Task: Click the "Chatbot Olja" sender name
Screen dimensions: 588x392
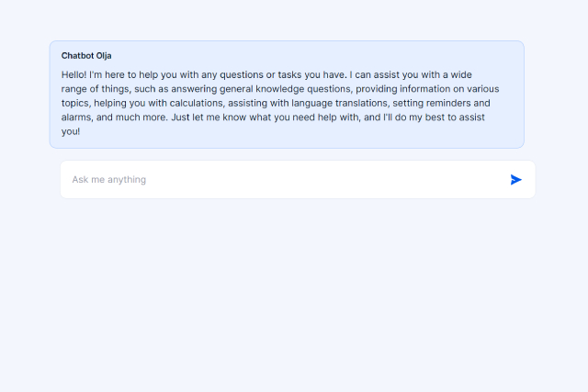Action: [86, 55]
